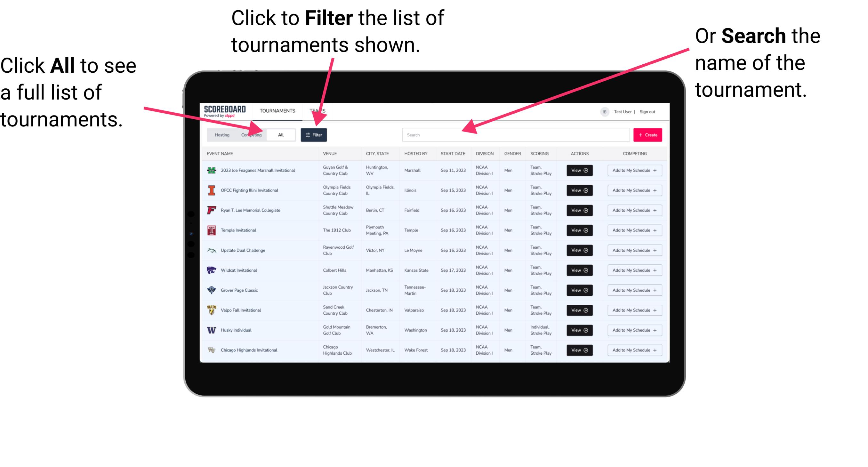This screenshot has height=467, width=868.
Task: Click the Marshall team logo icon
Action: point(212,171)
